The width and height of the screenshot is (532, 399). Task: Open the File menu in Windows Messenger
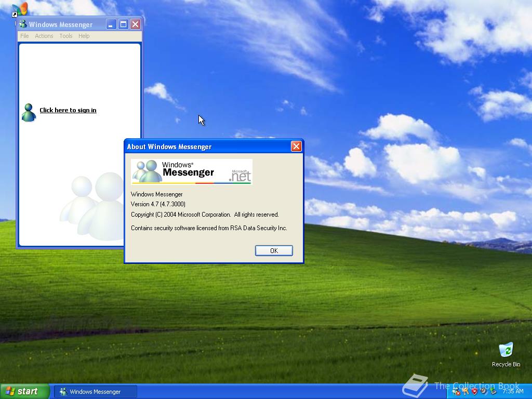(x=24, y=36)
